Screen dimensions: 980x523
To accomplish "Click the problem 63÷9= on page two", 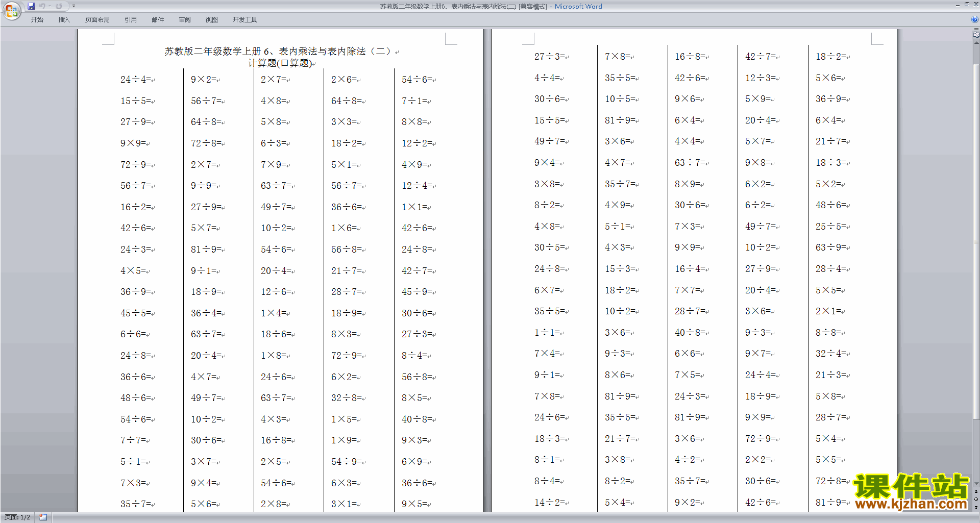I will pyautogui.click(x=830, y=247).
